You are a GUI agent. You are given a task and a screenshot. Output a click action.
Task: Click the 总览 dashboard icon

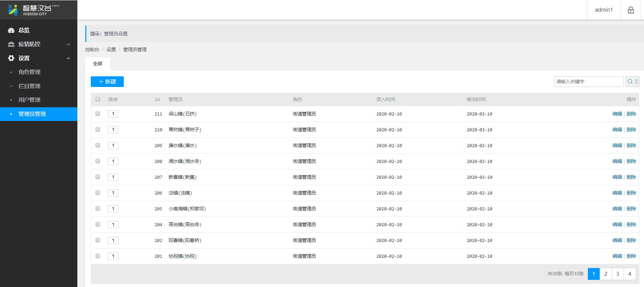point(11,30)
